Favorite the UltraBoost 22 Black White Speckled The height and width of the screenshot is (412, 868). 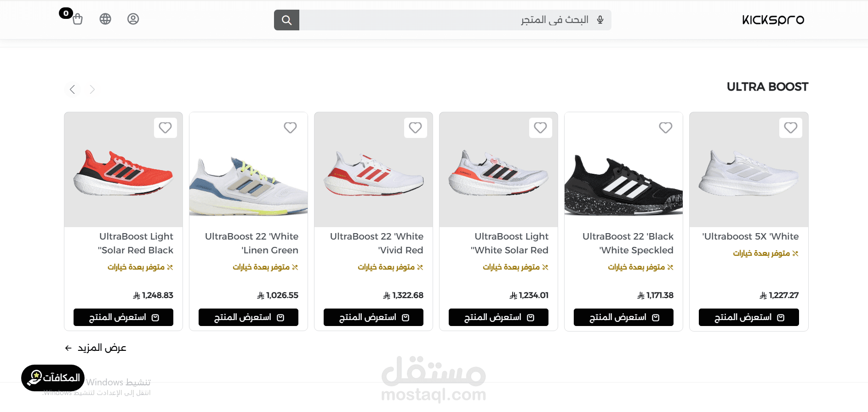click(x=665, y=127)
